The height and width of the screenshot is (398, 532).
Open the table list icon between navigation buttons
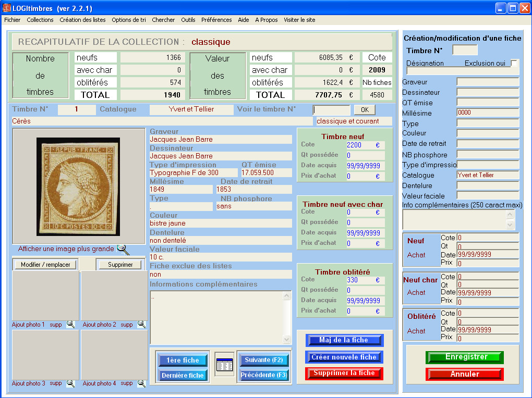(x=224, y=365)
